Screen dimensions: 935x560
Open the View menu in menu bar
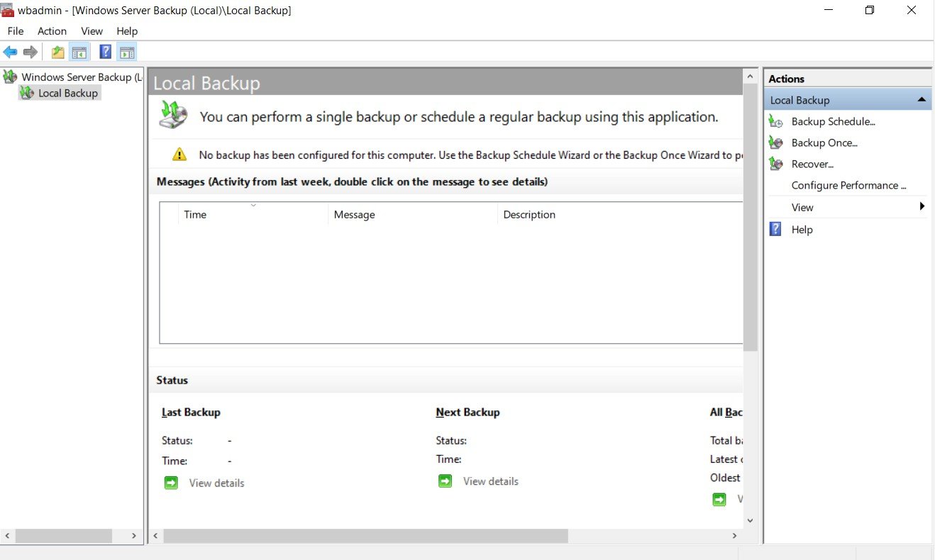92,31
